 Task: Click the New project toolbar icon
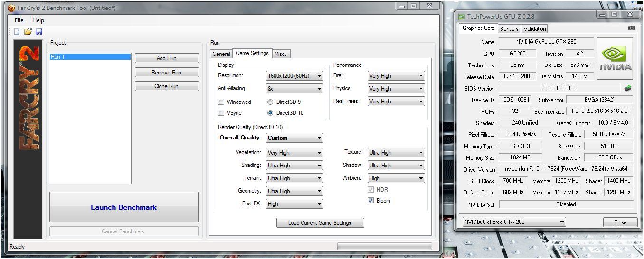17,32
